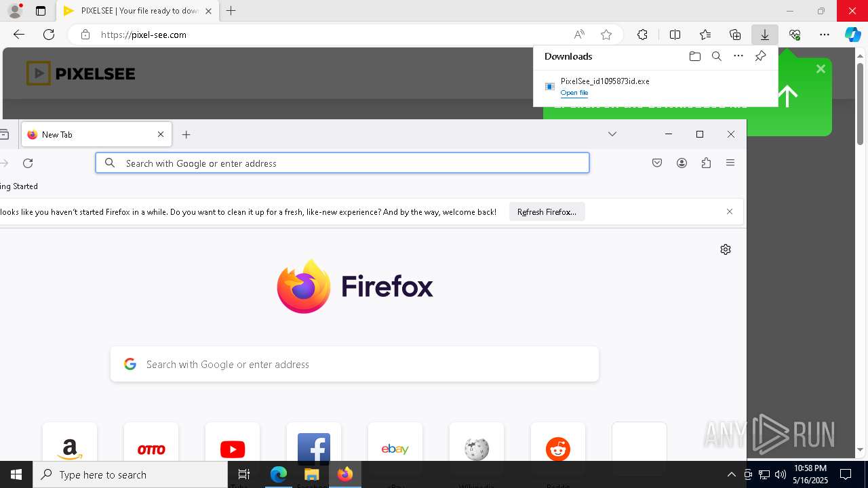This screenshot has height=488, width=868.
Task: Open the taskbar clock and date
Action: click(810, 474)
